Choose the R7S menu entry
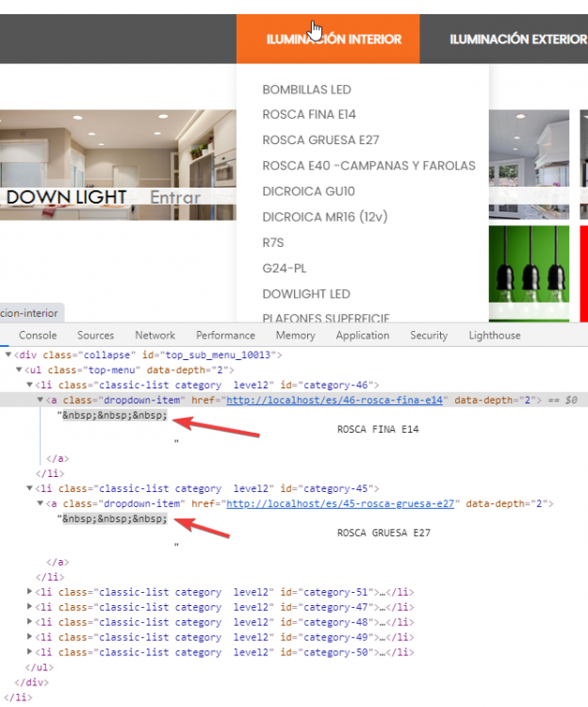 (x=273, y=243)
